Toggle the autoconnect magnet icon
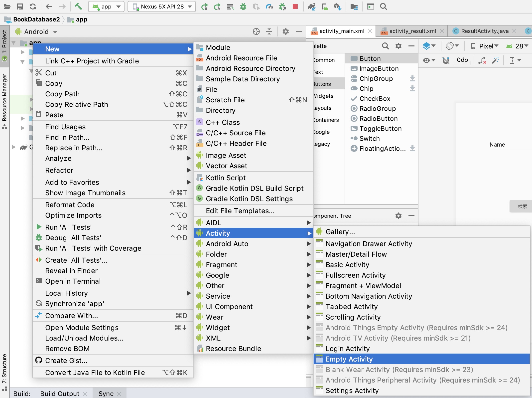This screenshot has width=532, height=398. coord(446,60)
